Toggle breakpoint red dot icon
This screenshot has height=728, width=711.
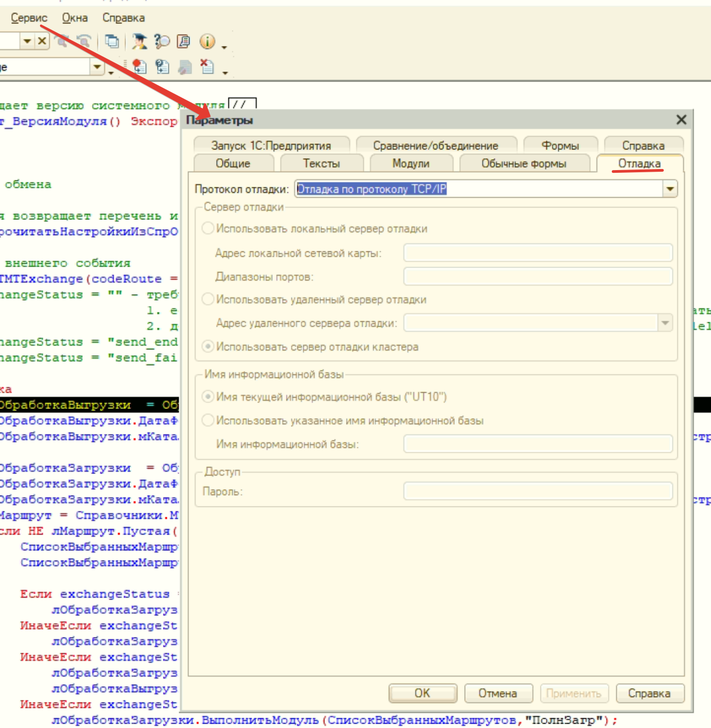point(140,66)
